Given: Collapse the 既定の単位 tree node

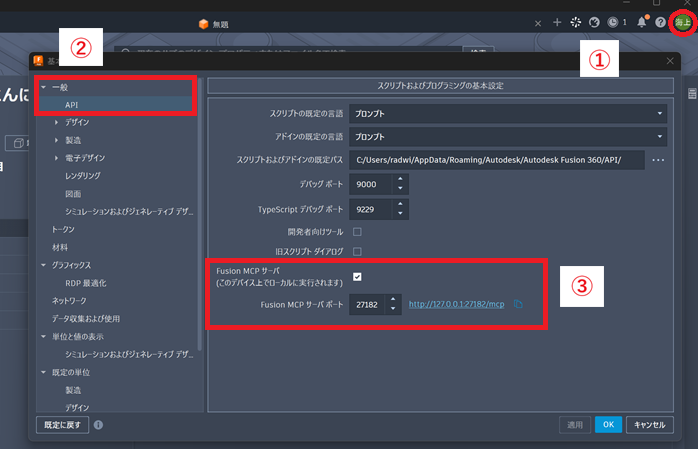Looking at the screenshot, I should click(44, 372).
